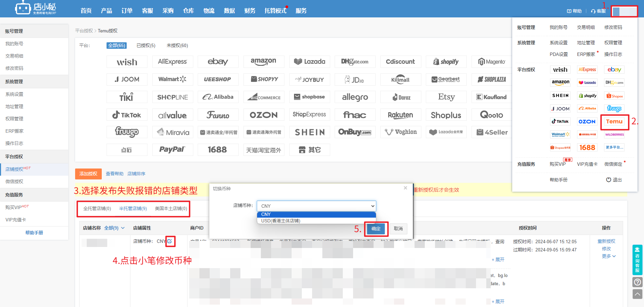Select the ebay platform logo in main grid
This screenshot has height=307, width=644.
[218, 62]
